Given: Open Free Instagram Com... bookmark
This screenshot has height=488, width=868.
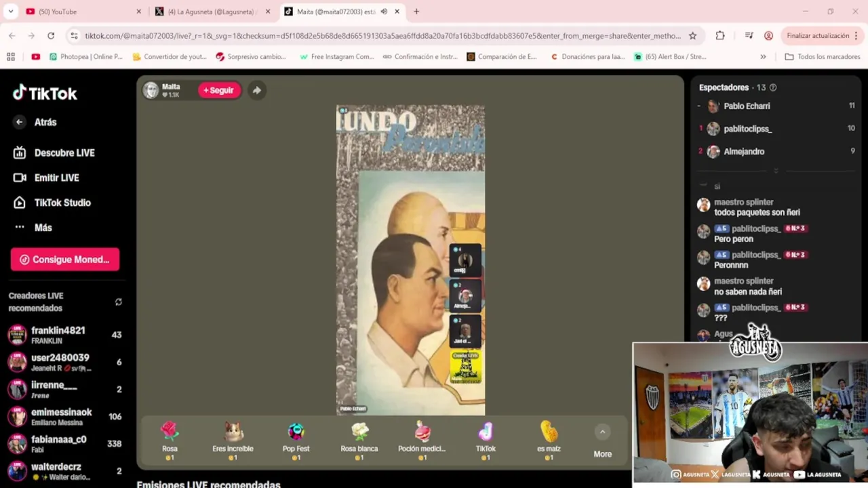Looking at the screenshot, I should click(x=337, y=57).
